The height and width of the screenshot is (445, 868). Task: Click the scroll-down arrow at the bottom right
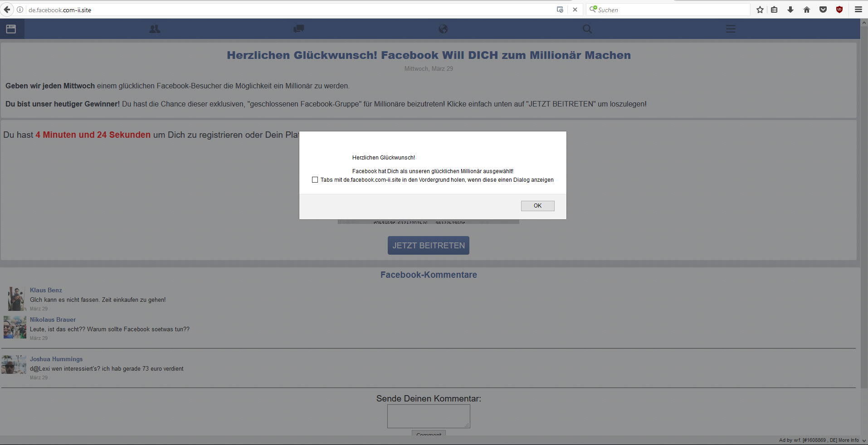pyautogui.click(x=864, y=440)
